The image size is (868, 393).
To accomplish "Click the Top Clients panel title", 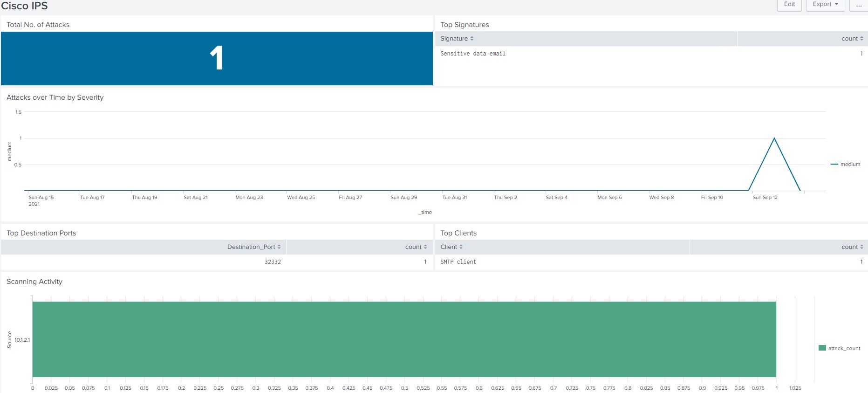I will point(458,233).
